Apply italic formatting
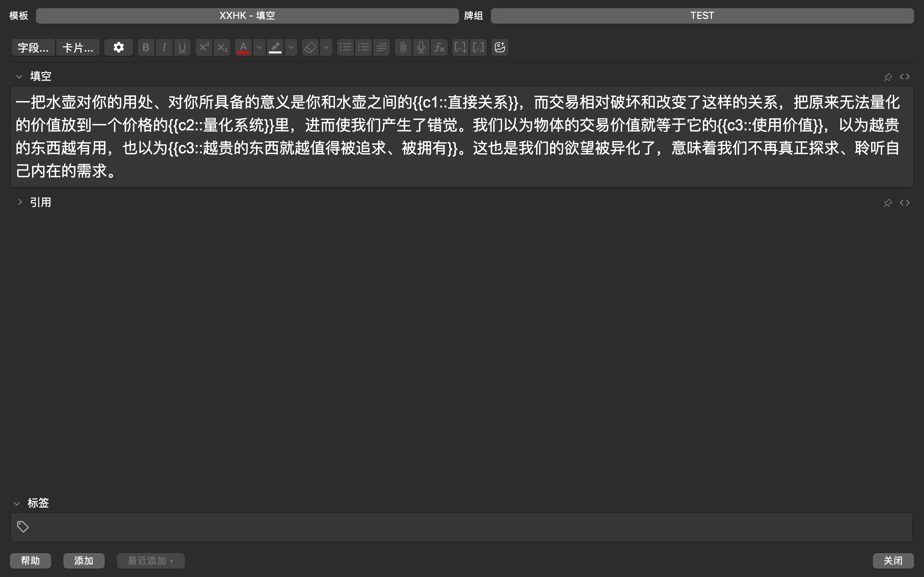 click(164, 47)
